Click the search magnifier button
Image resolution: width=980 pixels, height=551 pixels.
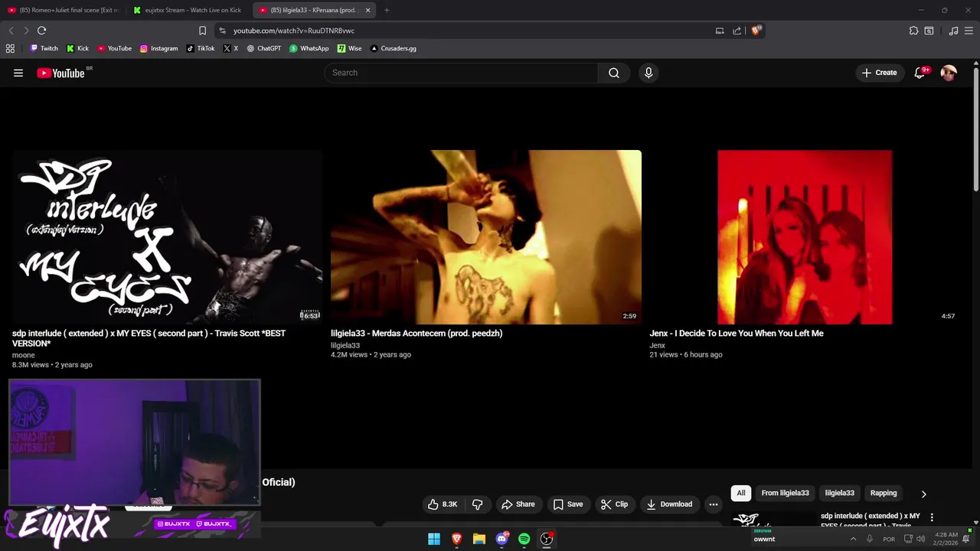coord(614,73)
